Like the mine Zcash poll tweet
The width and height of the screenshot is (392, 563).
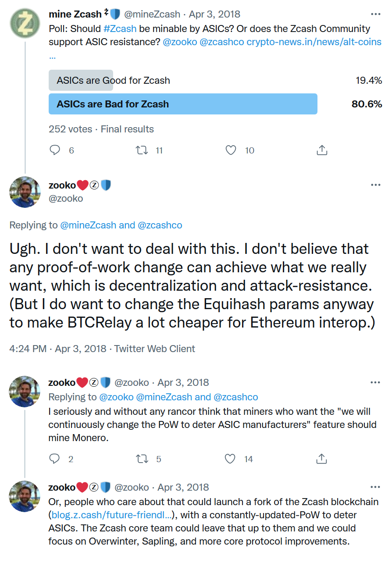(x=231, y=150)
